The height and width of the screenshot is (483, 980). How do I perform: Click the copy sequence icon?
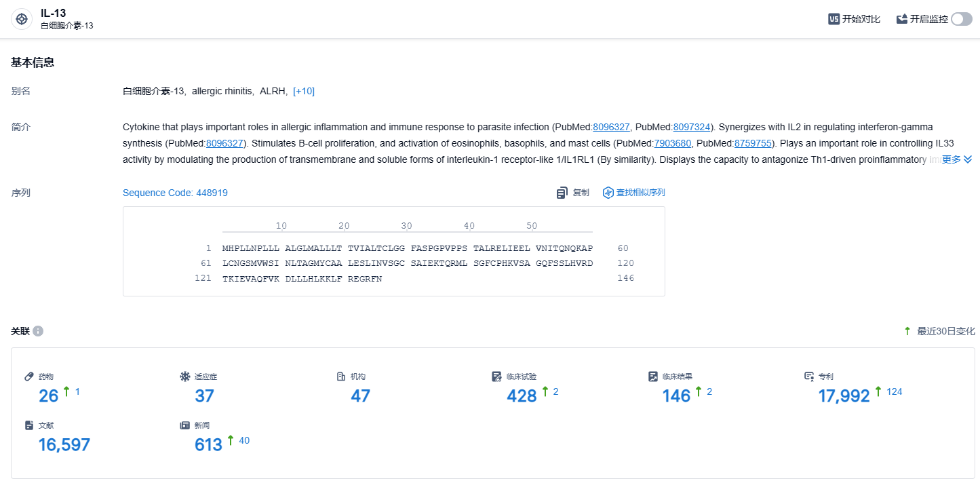562,193
